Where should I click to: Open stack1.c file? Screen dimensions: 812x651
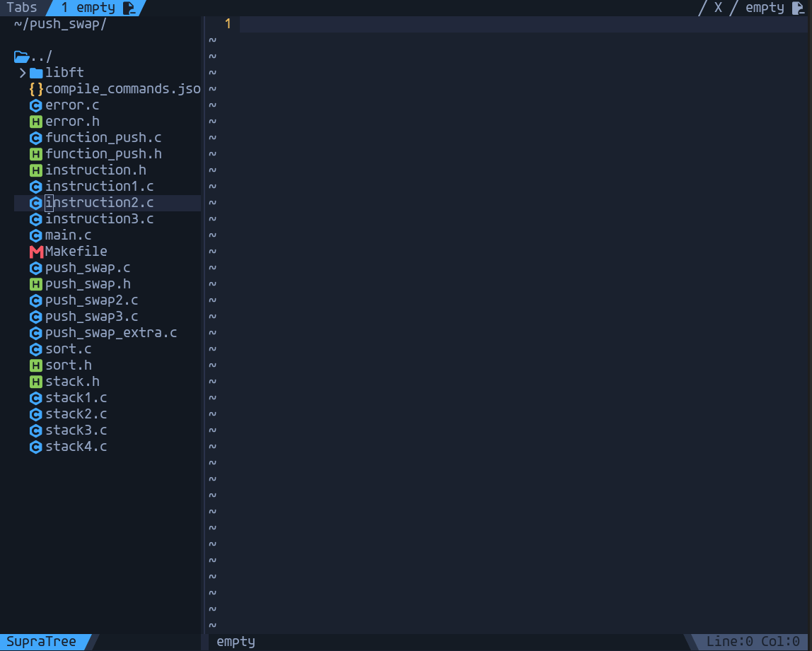[x=76, y=398]
